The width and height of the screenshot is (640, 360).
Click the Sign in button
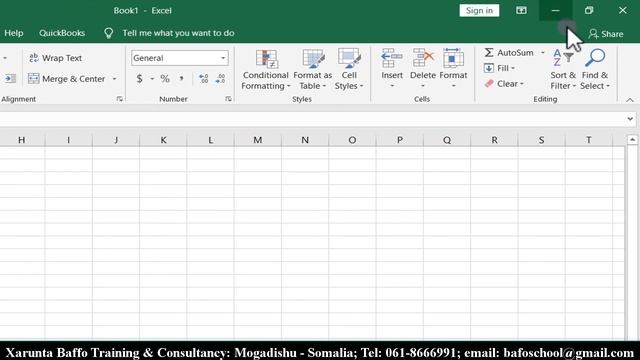(479, 11)
